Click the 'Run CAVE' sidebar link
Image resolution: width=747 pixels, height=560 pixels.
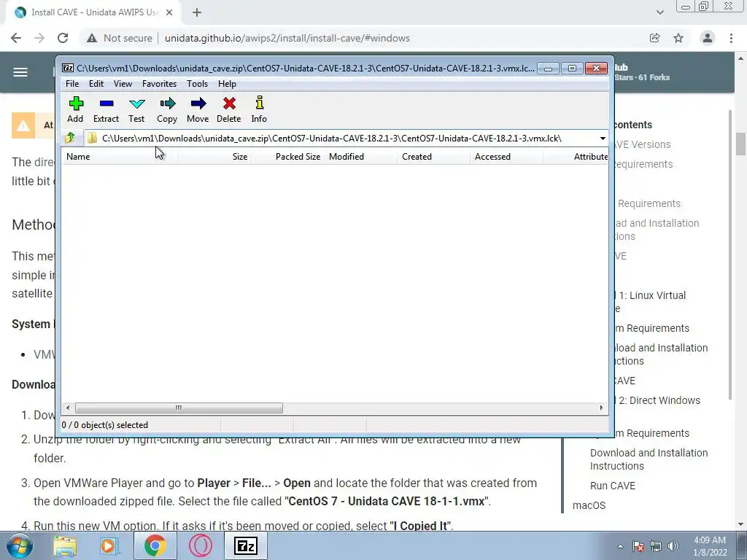[613, 486]
